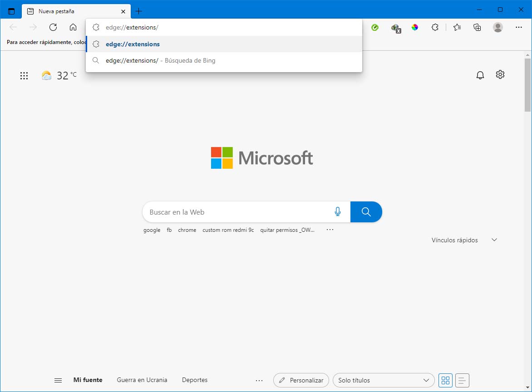This screenshot has width=532, height=392.
Task: Select the chrome recent search
Action: 187,230
